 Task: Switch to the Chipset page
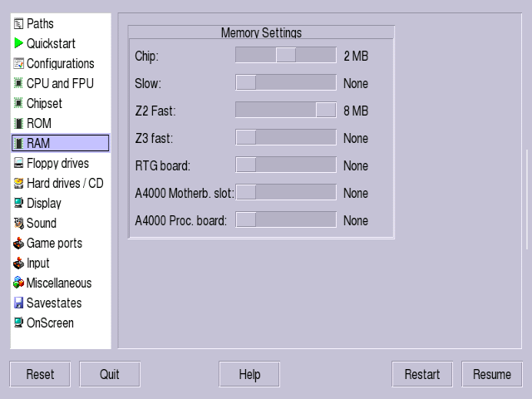(x=44, y=103)
